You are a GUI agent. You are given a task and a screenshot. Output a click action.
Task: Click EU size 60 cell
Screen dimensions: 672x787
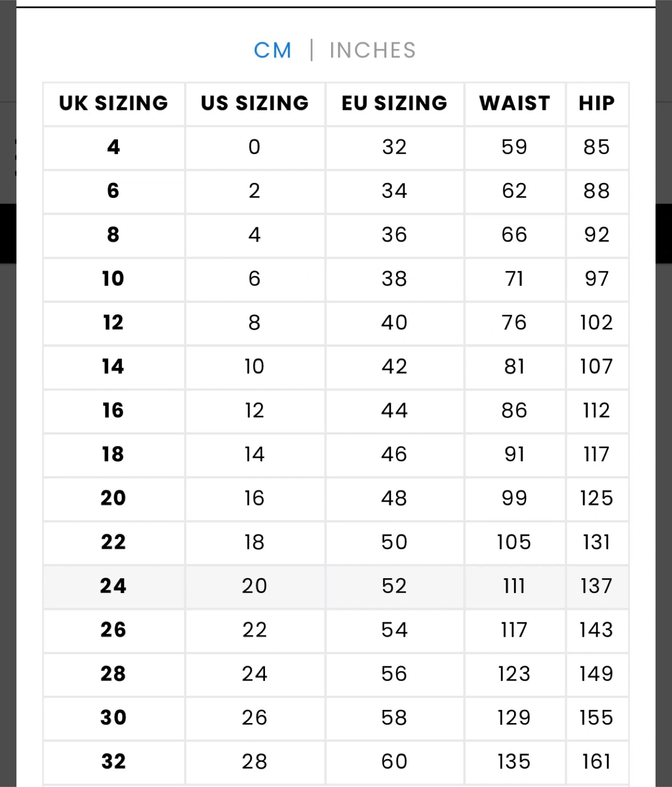pyautogui.click(x=394, y=761)
